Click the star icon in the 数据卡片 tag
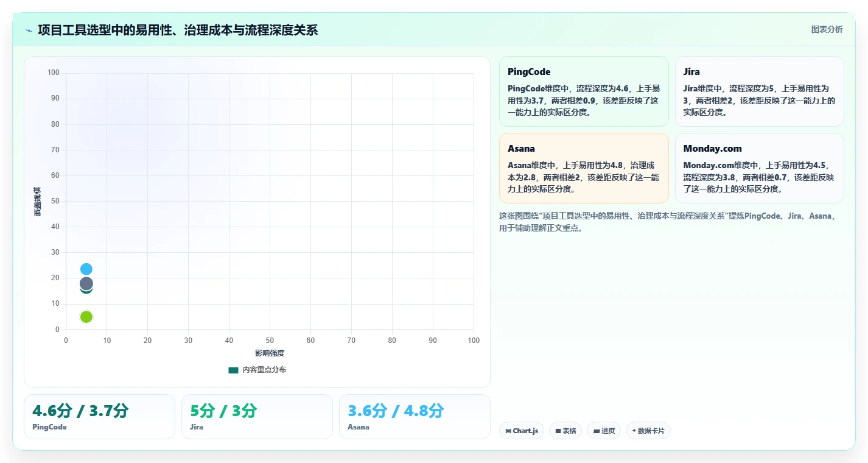Viewport: 868px width, 463px height. (634, 431)
